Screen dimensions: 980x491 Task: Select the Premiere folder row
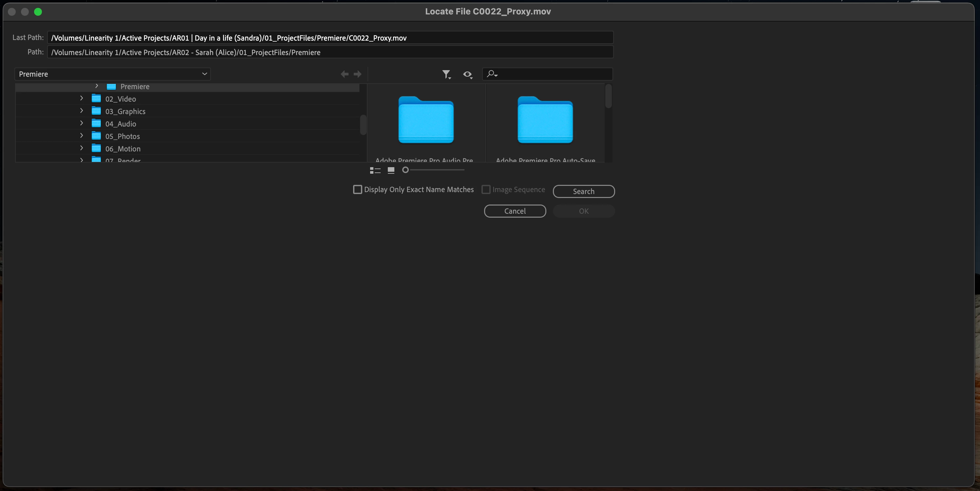(135, 87)
